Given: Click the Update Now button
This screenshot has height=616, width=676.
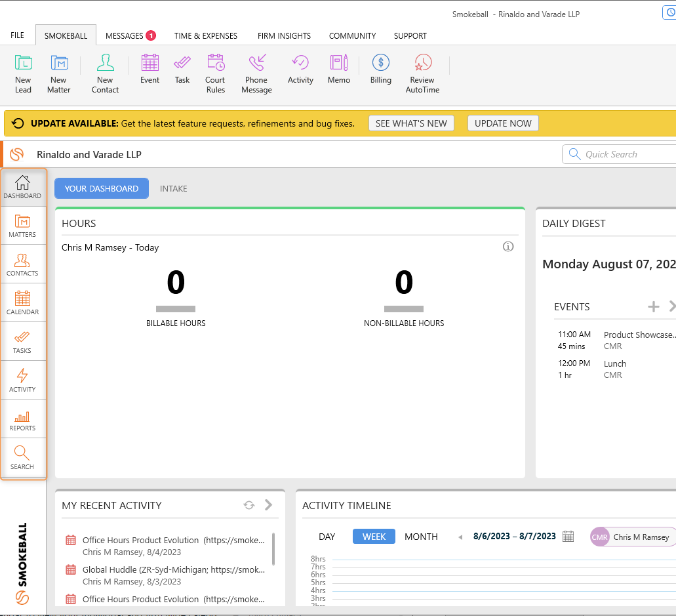Looking at the screenshot, I should [x=503, y=123].
